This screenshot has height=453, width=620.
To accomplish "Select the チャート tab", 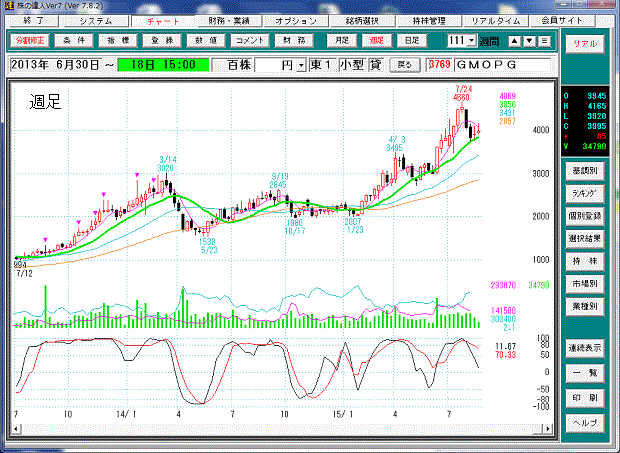I will [x=163, y=21].
